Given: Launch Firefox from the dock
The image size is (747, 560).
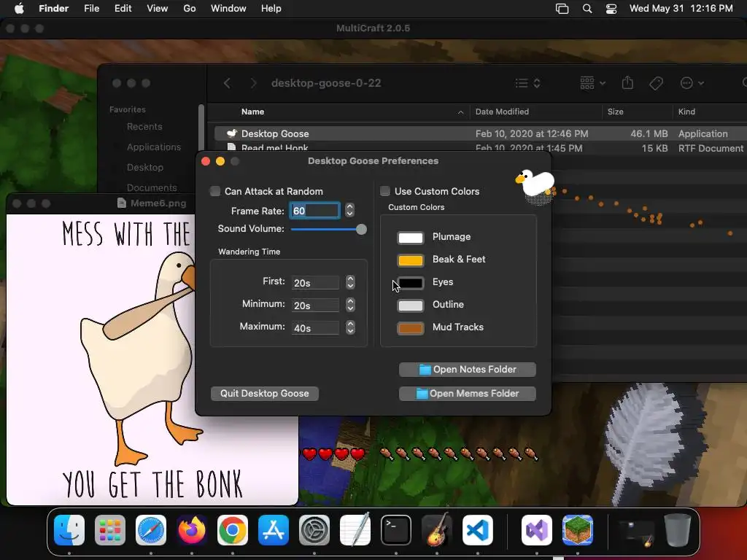Looking at the screenshot, I should (x=192, y=530).
